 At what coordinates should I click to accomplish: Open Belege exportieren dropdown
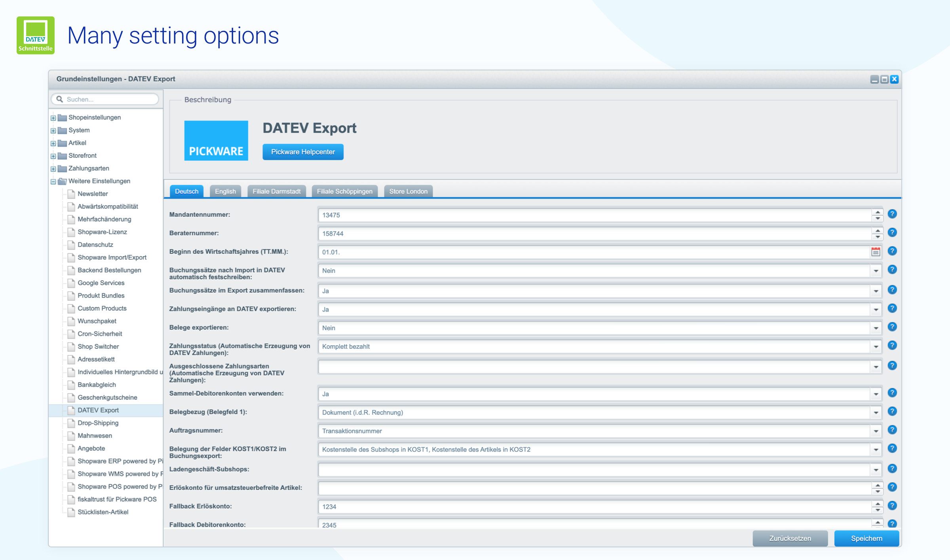click(x=876, y=328)
